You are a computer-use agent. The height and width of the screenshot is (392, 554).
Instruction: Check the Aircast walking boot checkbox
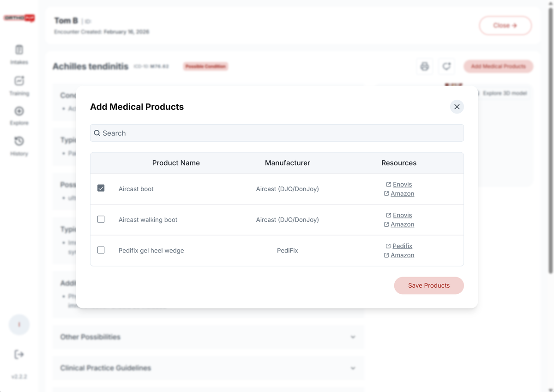[101, 219]
